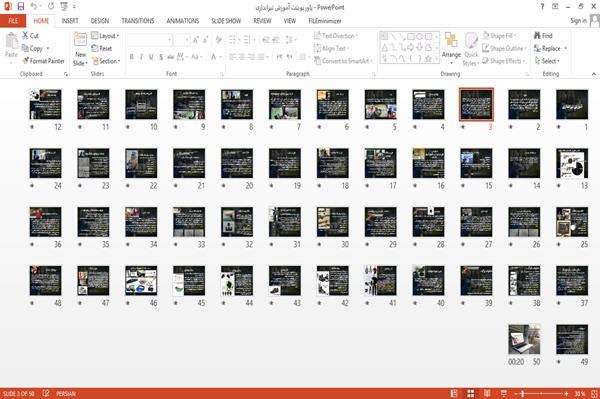Toggle Italic formatting
This screenshot has height=399, width=600.
(x=141, y=57)
